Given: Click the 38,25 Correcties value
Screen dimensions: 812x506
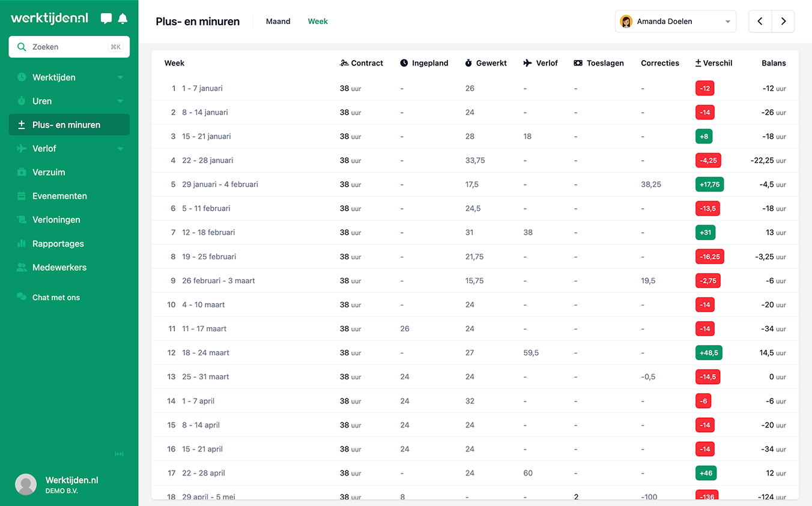Looking at the screenshot, I should pos(651,184).
